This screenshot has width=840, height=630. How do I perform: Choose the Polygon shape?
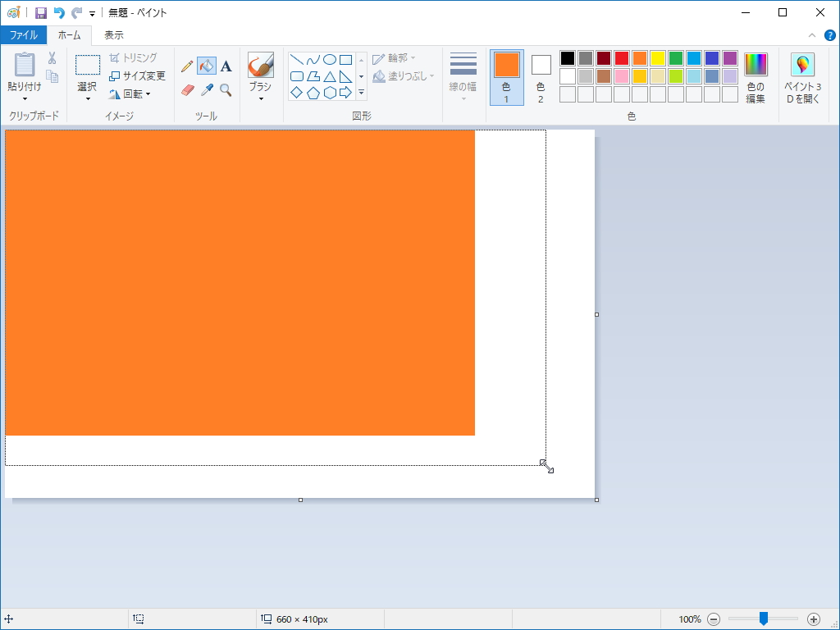pos(313,76)
